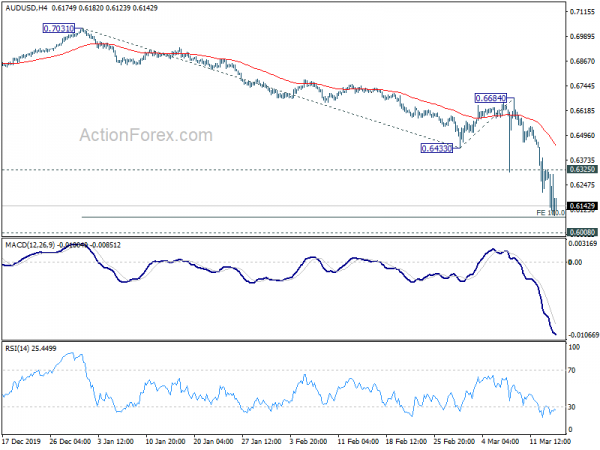The width and height of the screenshot is (600, 450).
Task: Select the AUDUSD,H4 chart title text
Action: (x=26, y=8)
